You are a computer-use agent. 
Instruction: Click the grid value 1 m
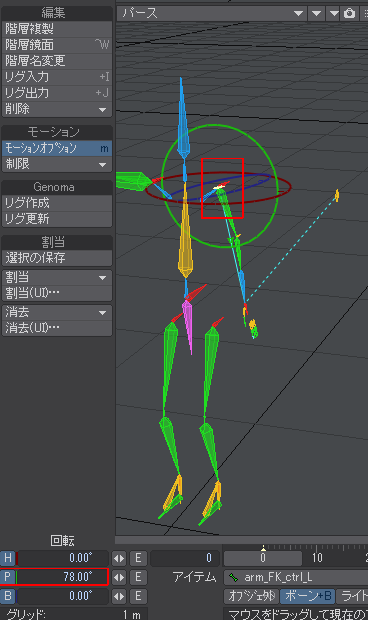pos(131,614)
